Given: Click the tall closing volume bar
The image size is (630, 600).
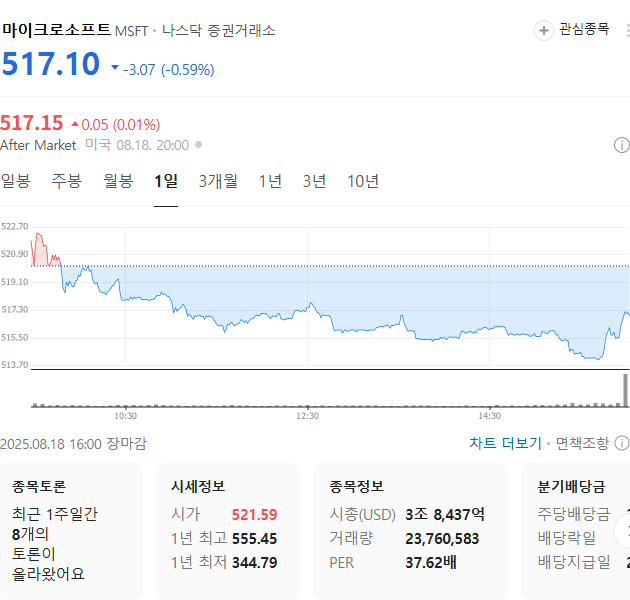Looking at the screenshot, I should pyautogui.click(x=625, y=390).
